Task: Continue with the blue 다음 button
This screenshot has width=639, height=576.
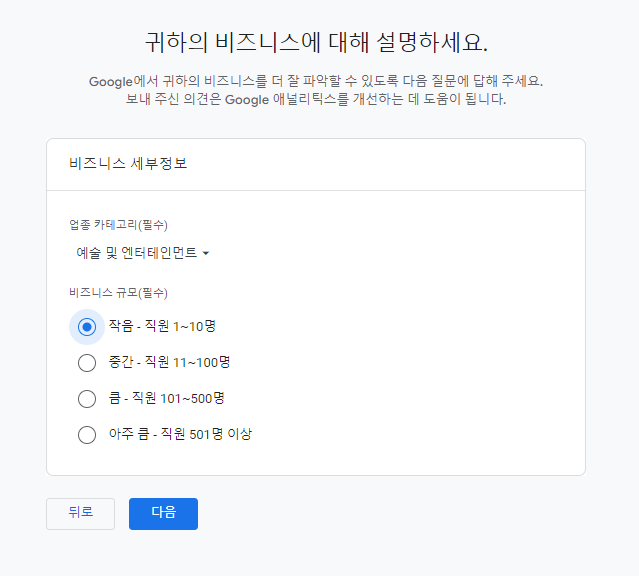Action: (x=163, y=514)
